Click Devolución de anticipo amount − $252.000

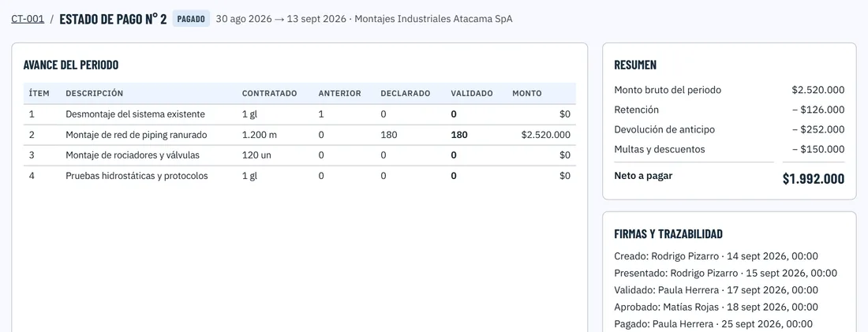click(x=818, y=129)
